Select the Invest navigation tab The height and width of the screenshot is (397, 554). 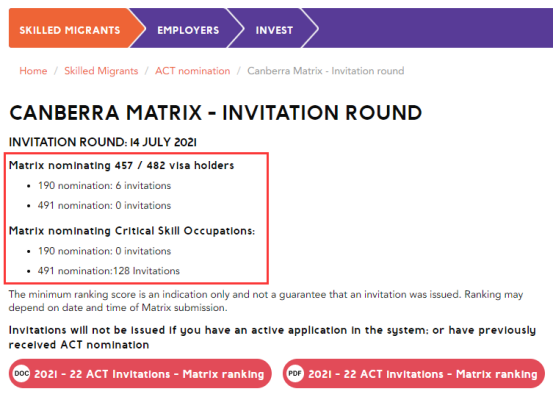(x=274, y=30)
